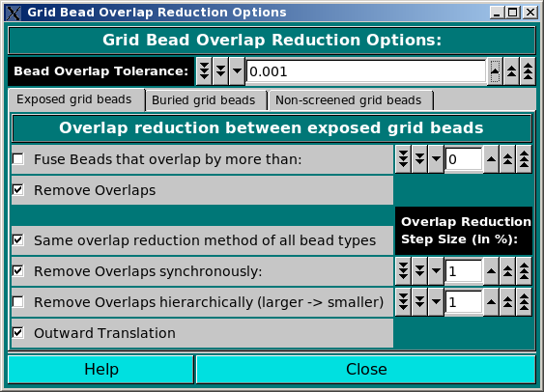Viewport: 544px width, 392px height.
Task: Double-arrow decrease synchronous step size
Action: tap(419, 271)
